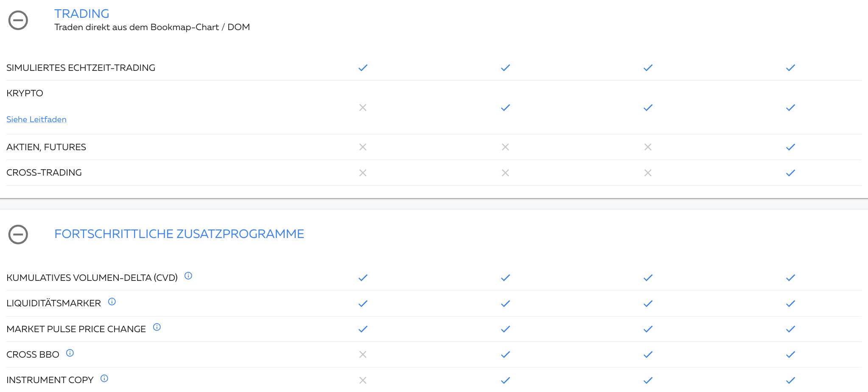Show info icon next to Liquiditätsmarker
Screen dimensions: 868x392
pyautogui.click(x=112, y=302)
